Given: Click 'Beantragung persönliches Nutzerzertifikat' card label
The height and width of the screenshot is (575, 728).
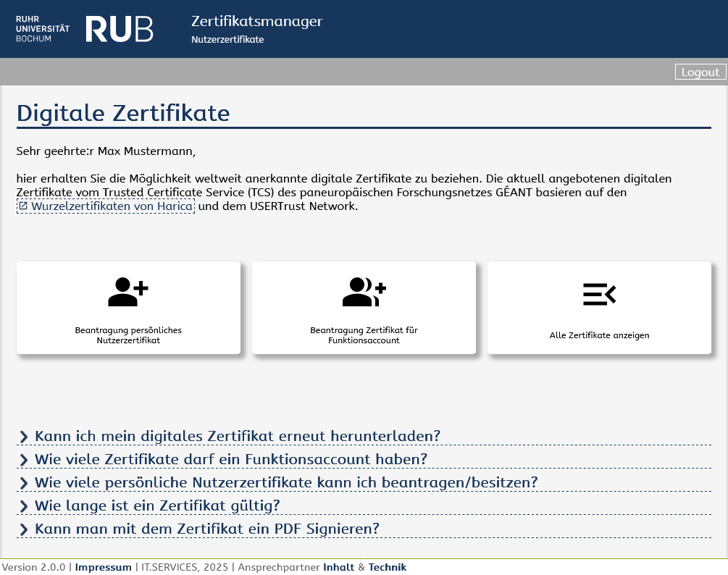Looking at the screenshot, I should [x=128, y=335].
